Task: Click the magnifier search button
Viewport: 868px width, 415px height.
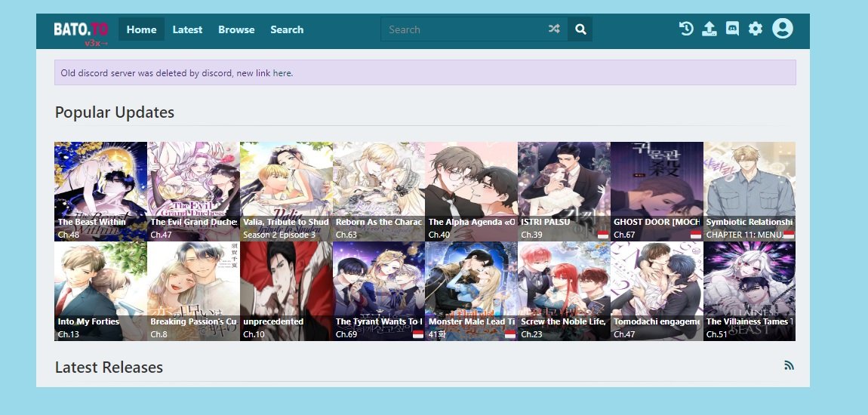Action: click(x=580, y=29)
